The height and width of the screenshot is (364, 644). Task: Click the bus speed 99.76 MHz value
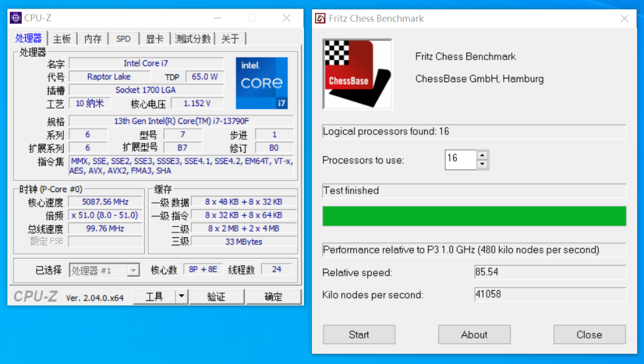click(x=105, y=228)
